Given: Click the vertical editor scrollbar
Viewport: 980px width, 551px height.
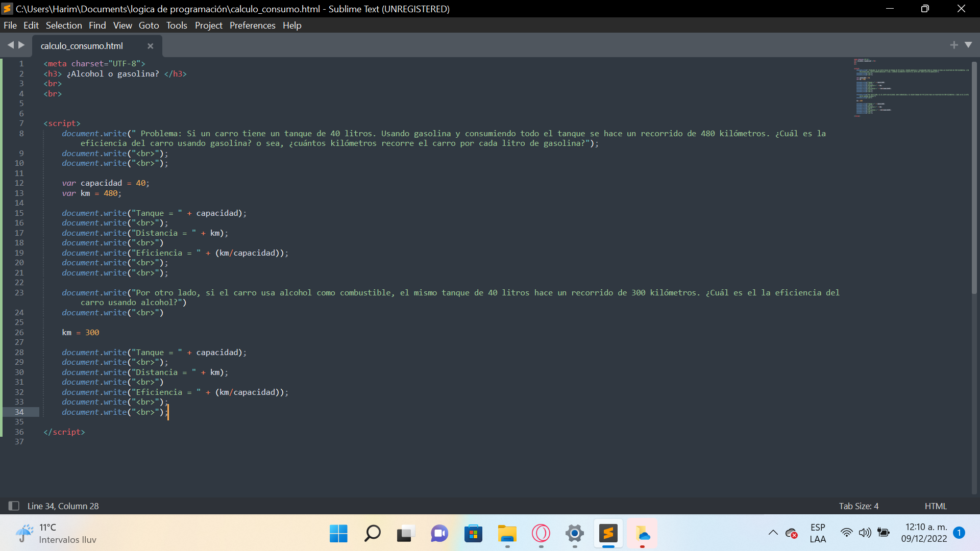Looking at the screenshot, I should [x=974, y=177].
